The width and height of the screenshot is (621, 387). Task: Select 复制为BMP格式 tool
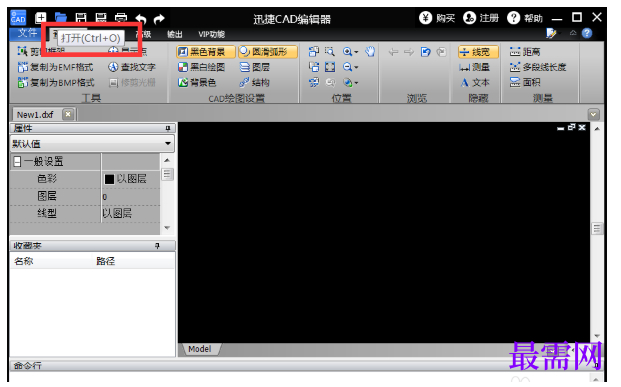point(56,82)
